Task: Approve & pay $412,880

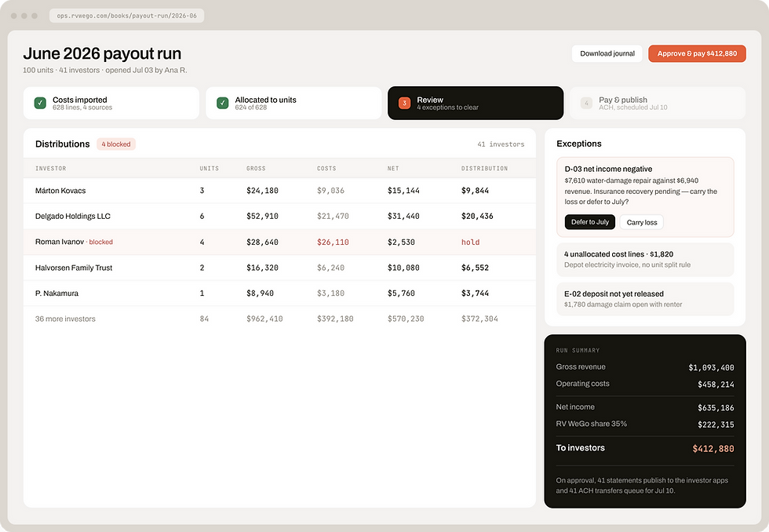Action: pyautogui.click(x=697, y=53)
